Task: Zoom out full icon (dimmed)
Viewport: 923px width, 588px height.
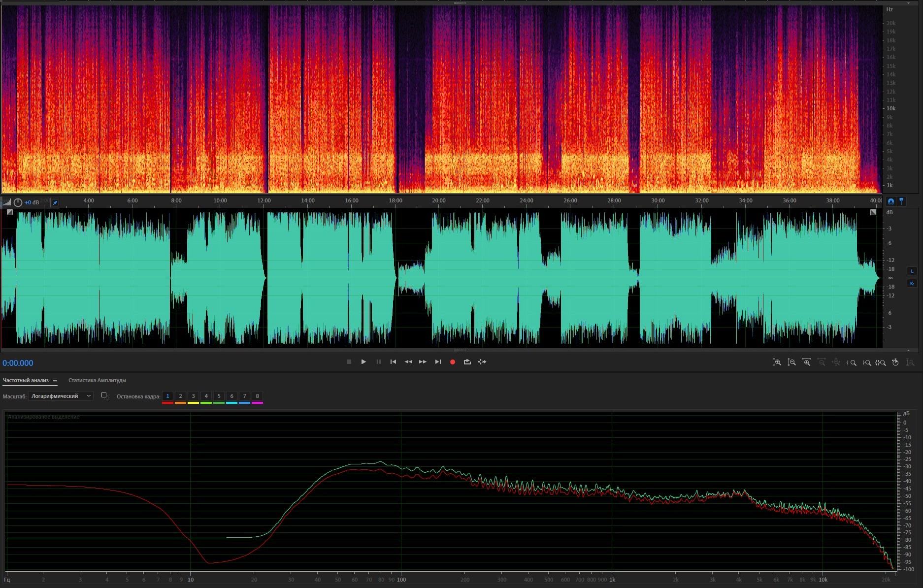Action: [836, 362]
